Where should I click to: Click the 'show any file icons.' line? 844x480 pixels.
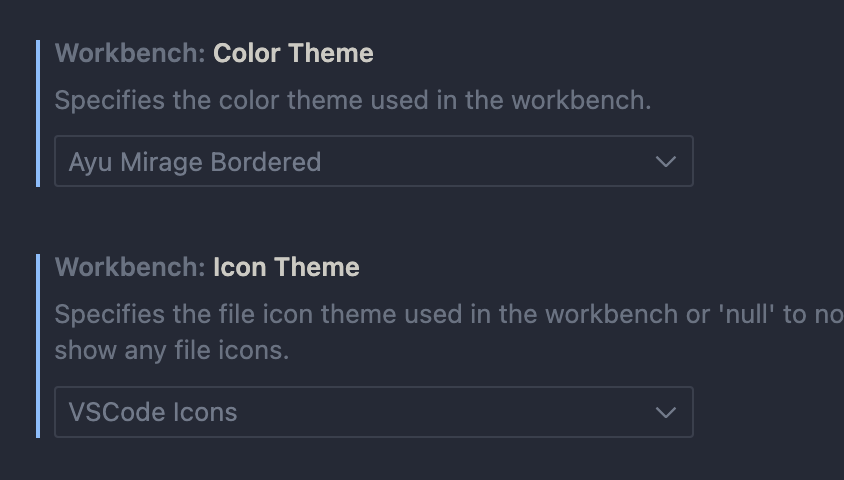[x=171, y=351]
